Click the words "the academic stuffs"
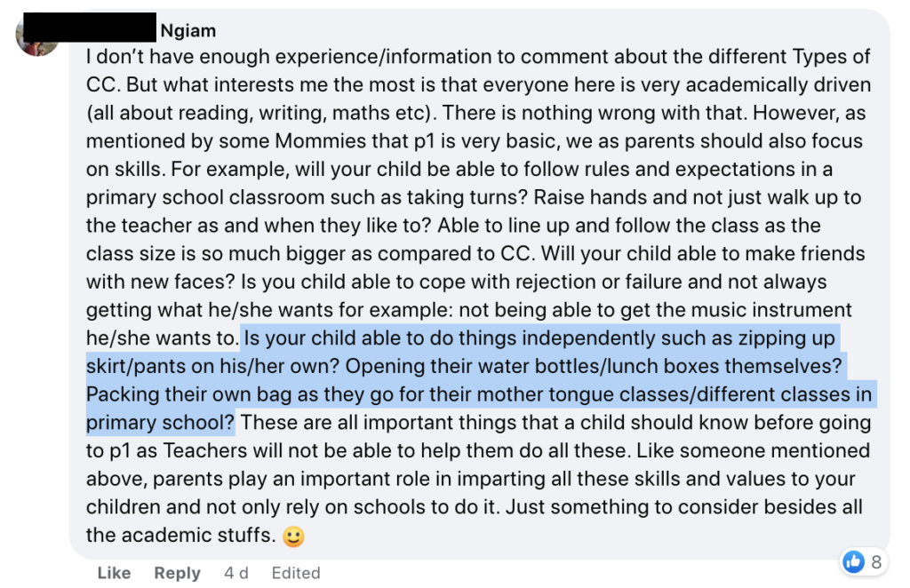 [x=180, y=535]
